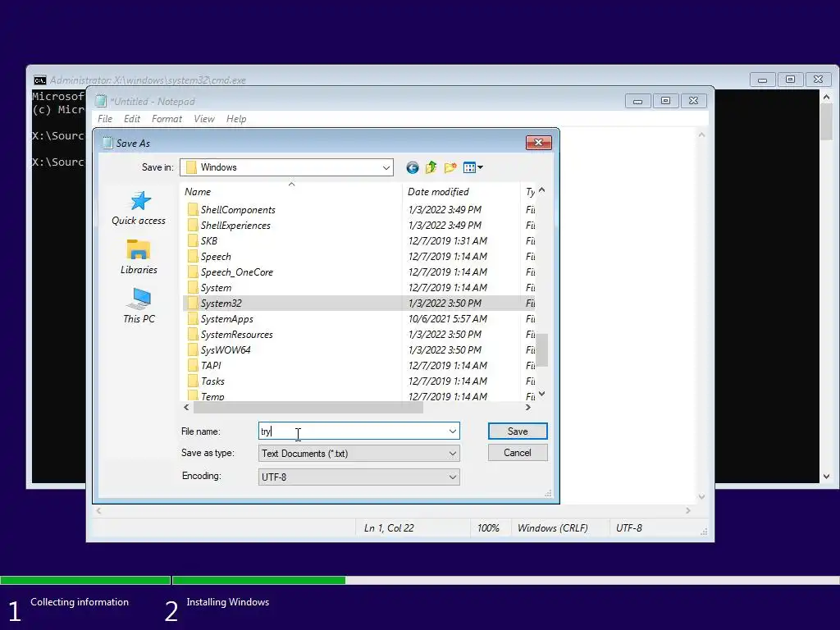Click the Save button

tap(518, 431)
